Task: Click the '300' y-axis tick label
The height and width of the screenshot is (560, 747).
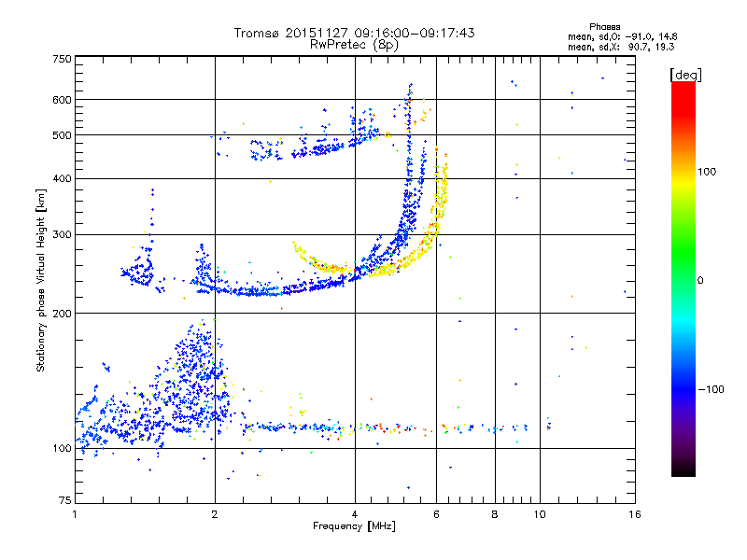Action: pos(62,235)
